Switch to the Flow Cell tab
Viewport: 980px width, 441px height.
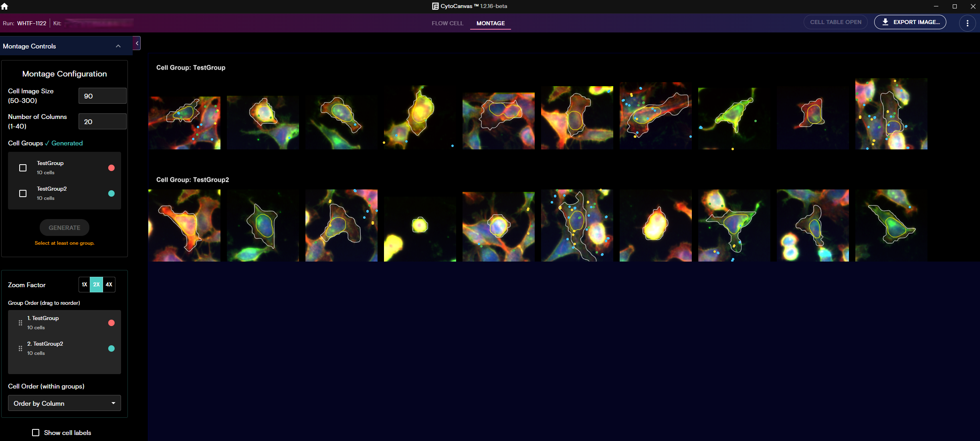(x=447, y=23)
